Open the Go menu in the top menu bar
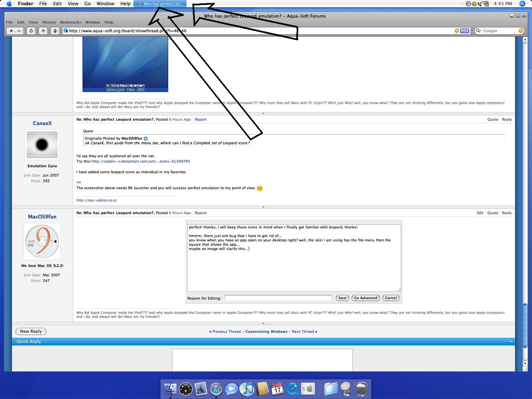532x399 pixels. [87, 4]
